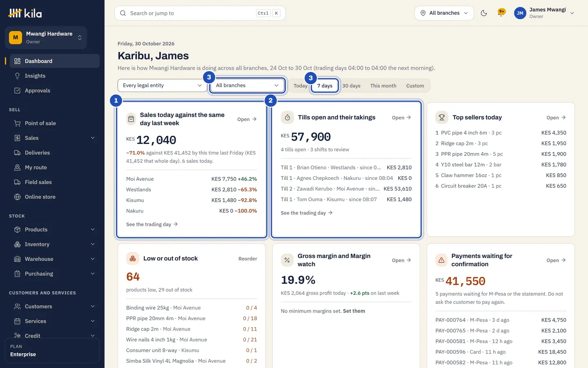Click the Warehouse building icon
The width and height of the screenshot is (588, 368).
[x=17, y=259]
